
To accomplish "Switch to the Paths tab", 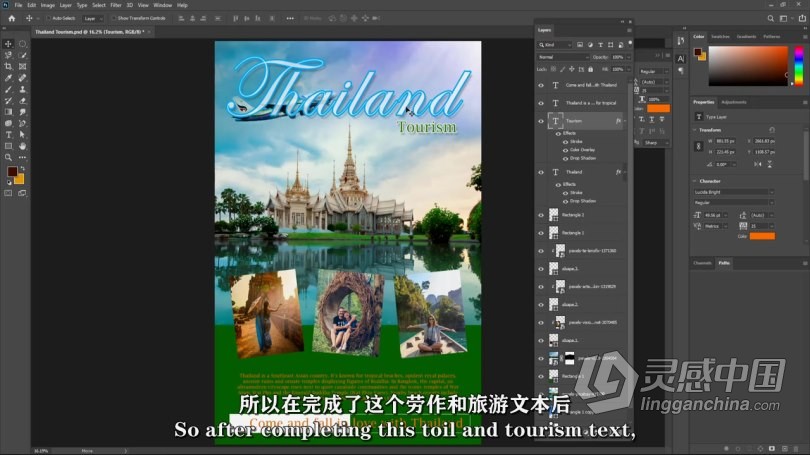I will [724, 263].
